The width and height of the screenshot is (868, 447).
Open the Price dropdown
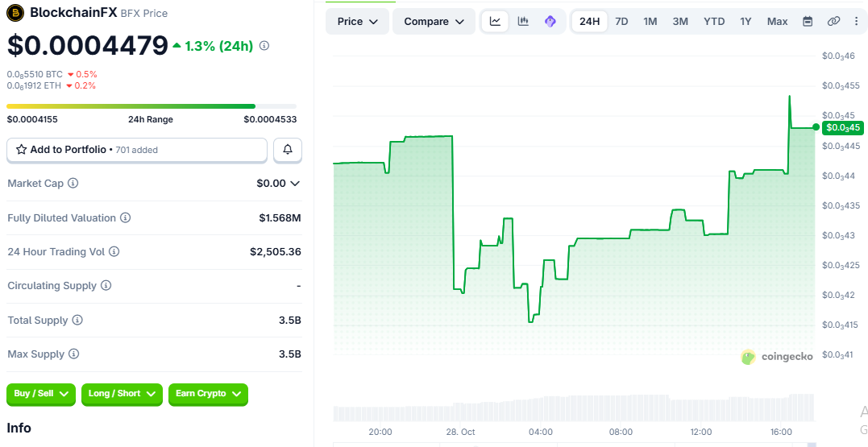coord(358,22)
